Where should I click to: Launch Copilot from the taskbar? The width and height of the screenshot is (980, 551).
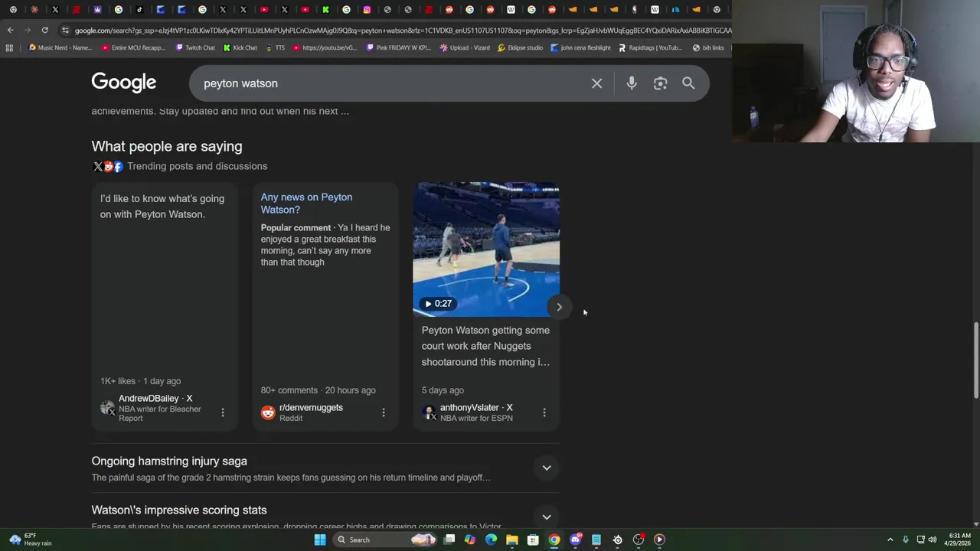470,540
